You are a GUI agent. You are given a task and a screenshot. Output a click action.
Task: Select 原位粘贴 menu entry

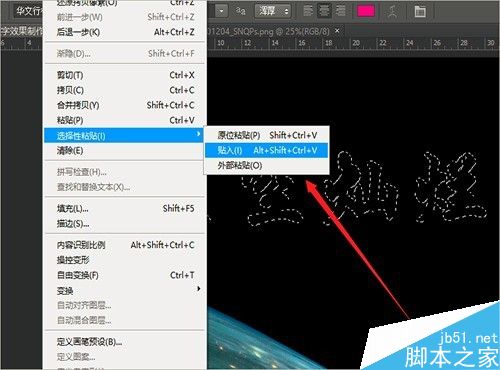pos(266,135)
